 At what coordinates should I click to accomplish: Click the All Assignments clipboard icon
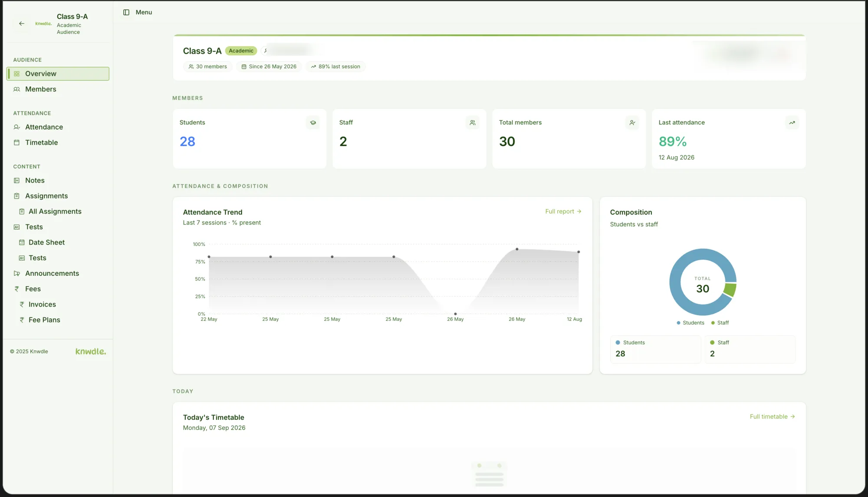point(22,212)
